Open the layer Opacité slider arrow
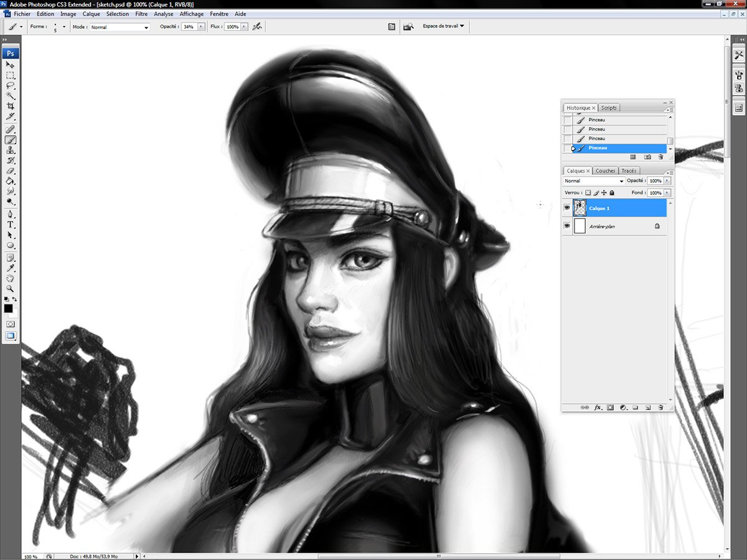 tap(667, 181)
